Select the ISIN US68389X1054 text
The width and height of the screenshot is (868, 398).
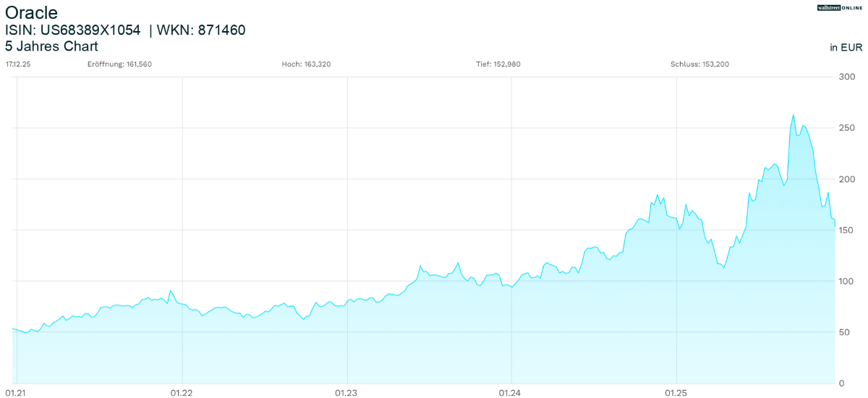point(72,30)
